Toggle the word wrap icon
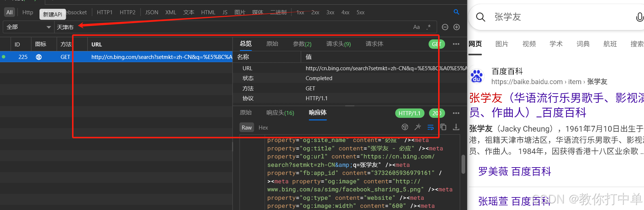 430,127
